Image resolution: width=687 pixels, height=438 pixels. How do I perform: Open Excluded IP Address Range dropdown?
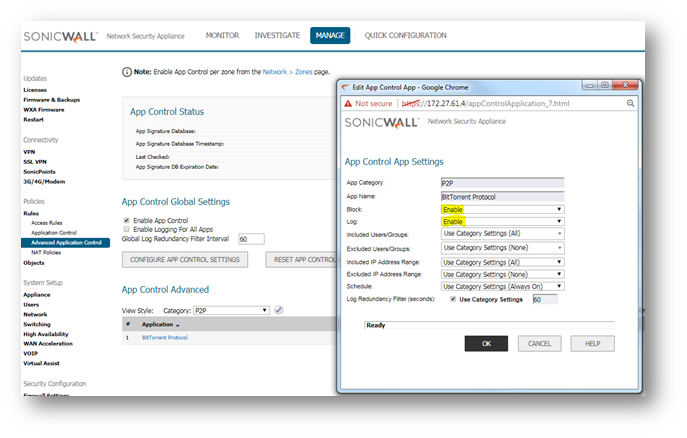tap(503, 274)
